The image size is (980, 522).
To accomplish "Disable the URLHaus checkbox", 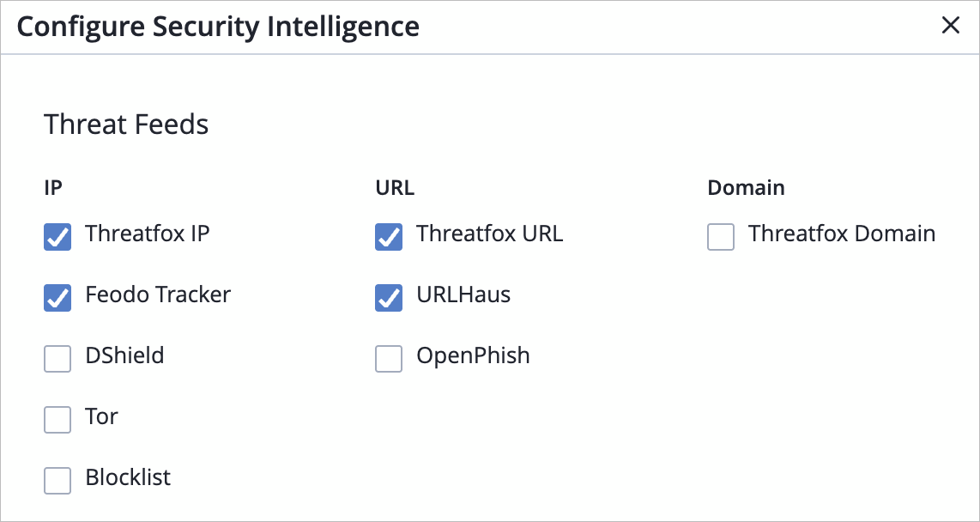I will click(388, 298).
